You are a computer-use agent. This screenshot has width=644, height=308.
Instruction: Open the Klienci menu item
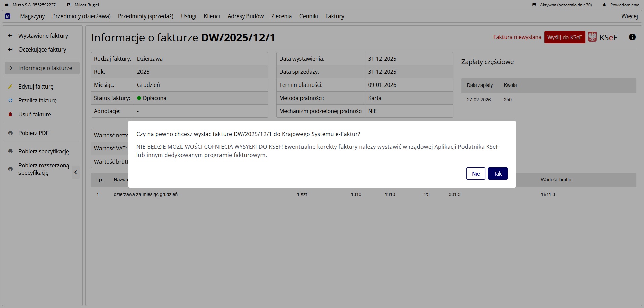[212, 16]
